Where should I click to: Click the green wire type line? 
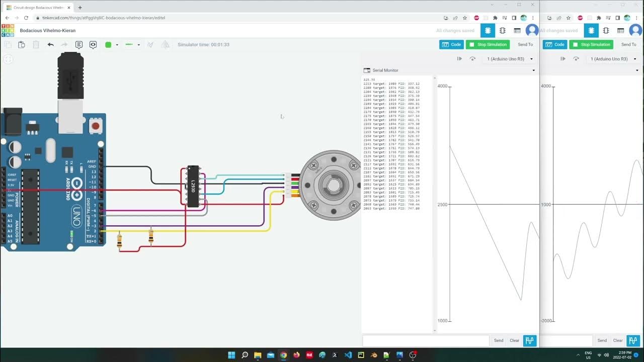[129, 45]
